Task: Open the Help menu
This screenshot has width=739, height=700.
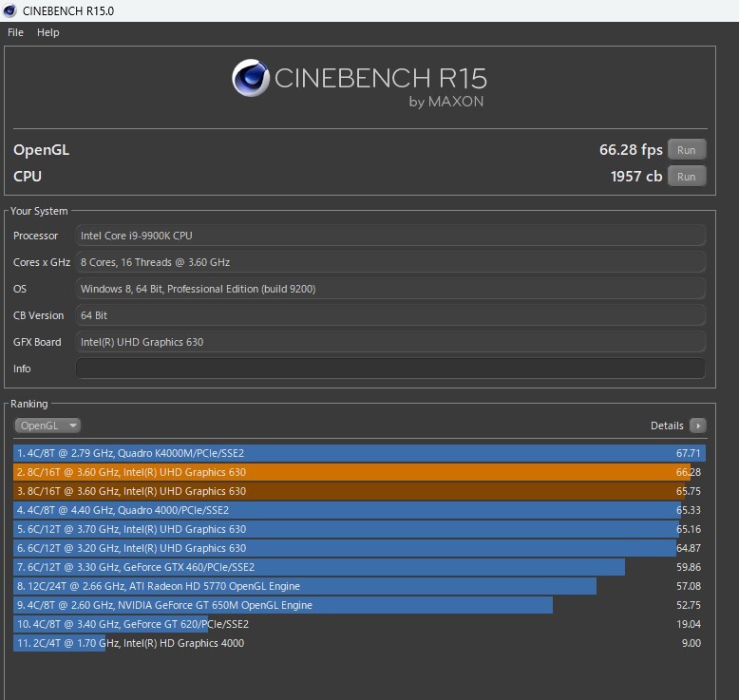Action: click(47, 32)
